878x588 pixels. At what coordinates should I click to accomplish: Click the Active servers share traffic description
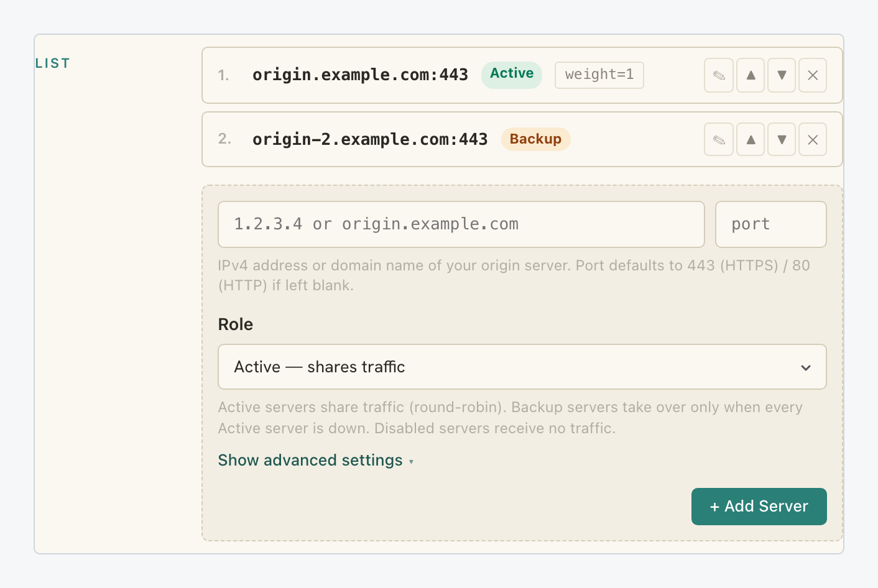(511, 418)
